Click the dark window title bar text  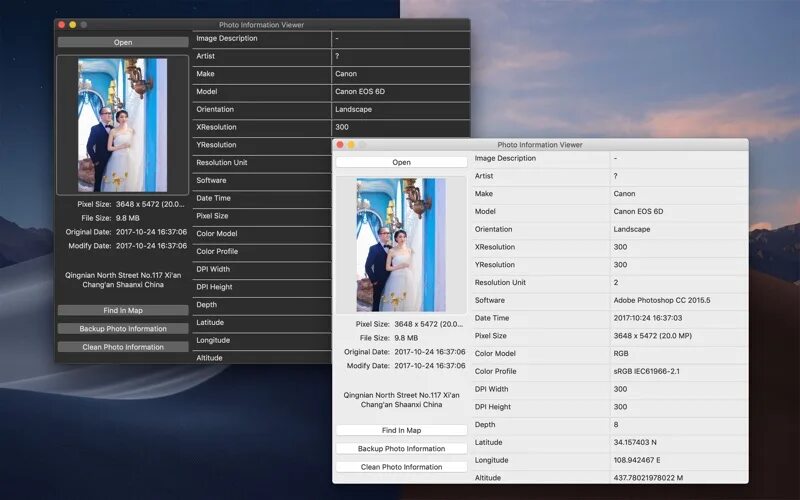(x=261, y=24)
